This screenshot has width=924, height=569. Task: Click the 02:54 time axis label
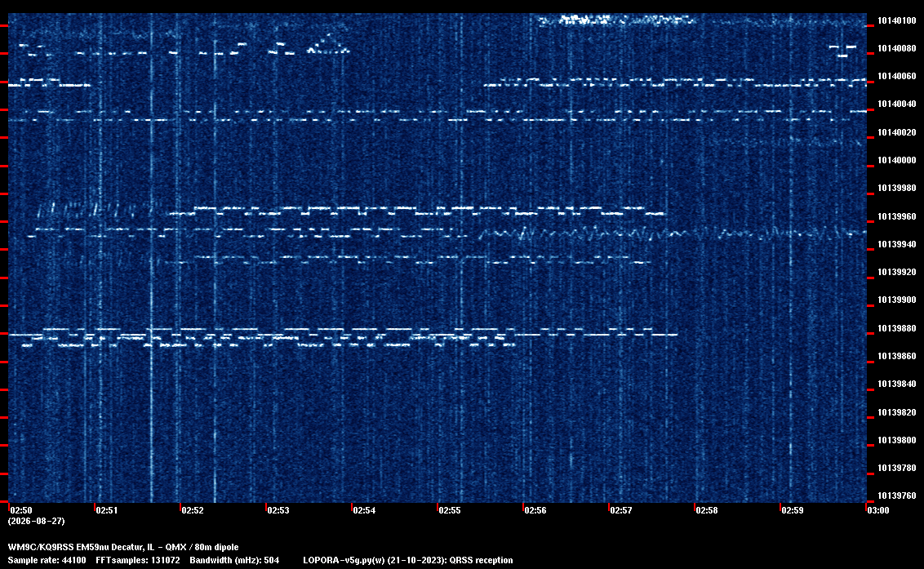tap(364, 510)
